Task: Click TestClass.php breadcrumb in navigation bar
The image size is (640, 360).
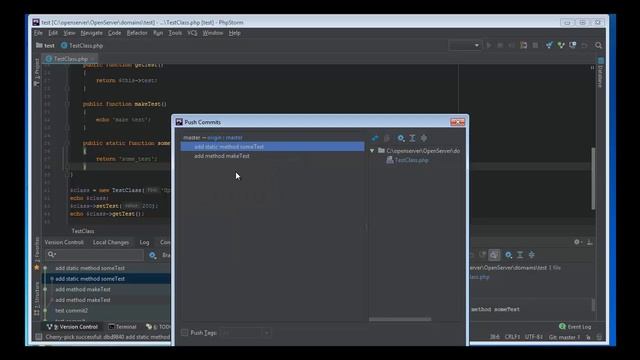Action: [82, 46]
